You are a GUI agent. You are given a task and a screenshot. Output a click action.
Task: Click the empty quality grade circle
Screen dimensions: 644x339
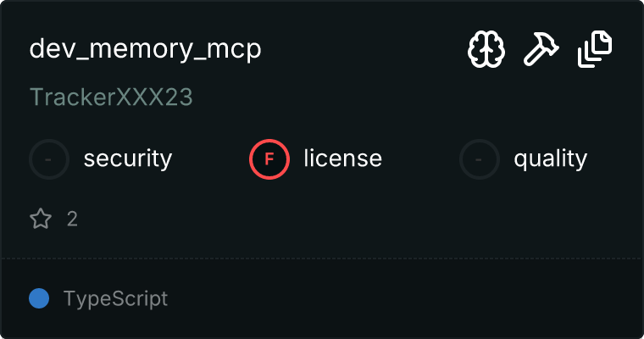[480, 159]
